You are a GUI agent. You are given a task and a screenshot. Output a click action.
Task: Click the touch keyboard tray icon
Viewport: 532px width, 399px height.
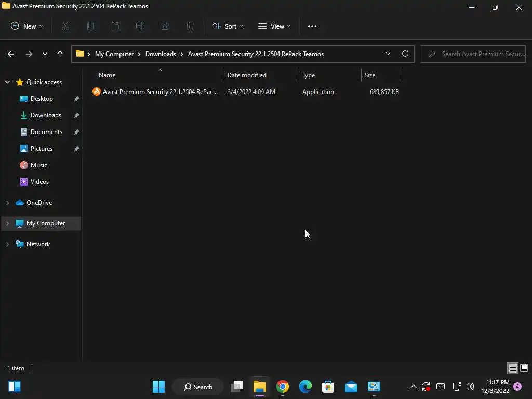441,387
